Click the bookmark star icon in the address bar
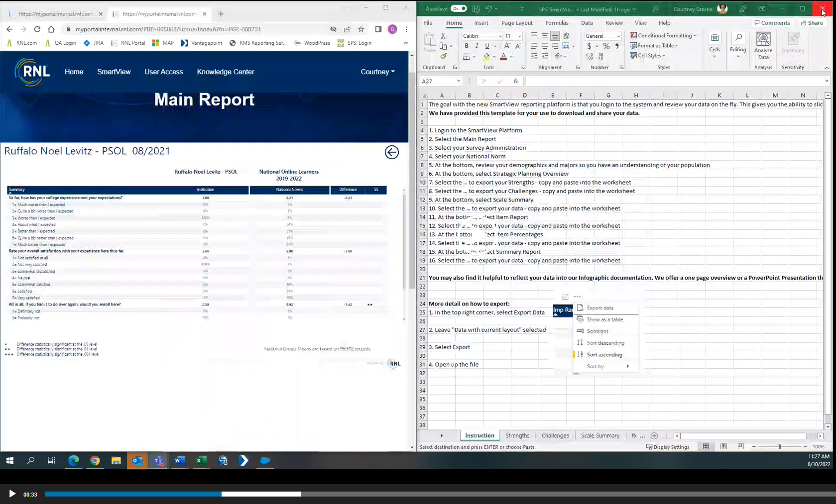Image resolution: width=836 pixels, height=504 pixels. [x=361, y=29]
